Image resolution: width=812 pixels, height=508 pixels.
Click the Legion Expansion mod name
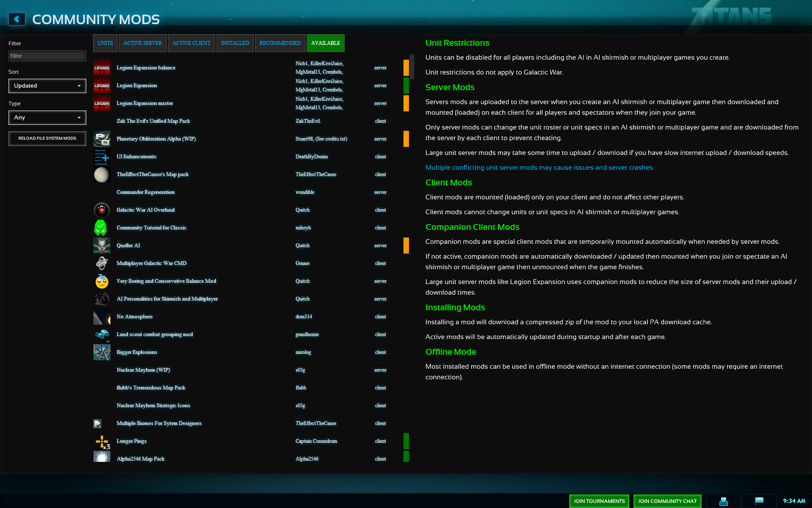tap(137, 86)
